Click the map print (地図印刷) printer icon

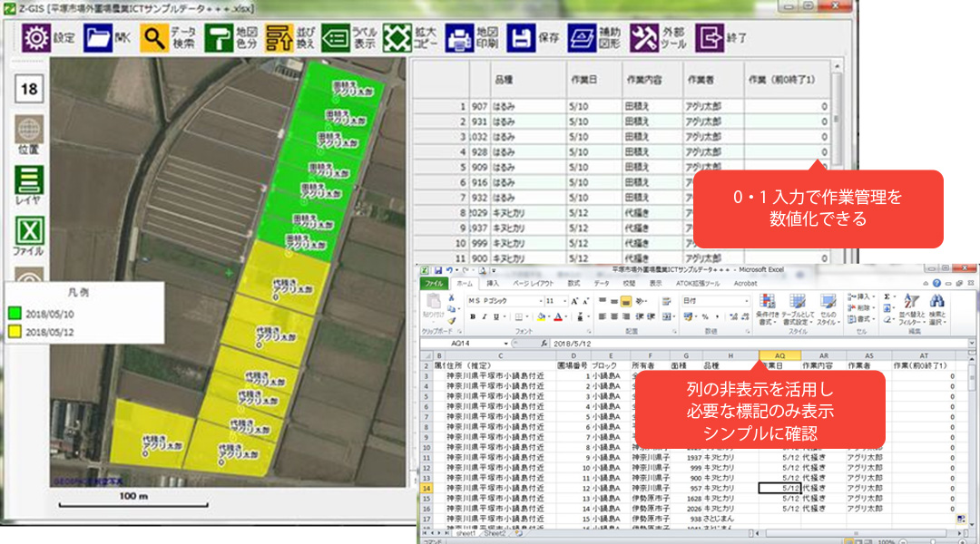[459, 38]
